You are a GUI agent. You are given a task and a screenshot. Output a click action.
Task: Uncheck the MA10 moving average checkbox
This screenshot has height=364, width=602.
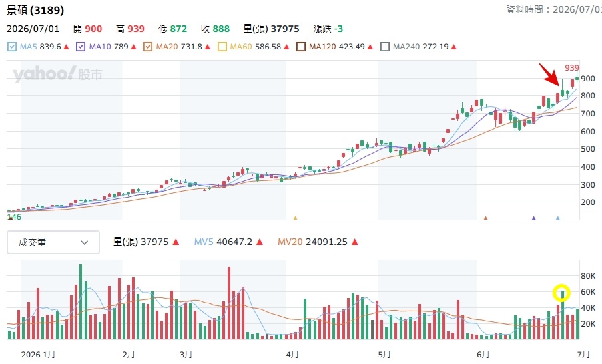(x=81, y=47)
